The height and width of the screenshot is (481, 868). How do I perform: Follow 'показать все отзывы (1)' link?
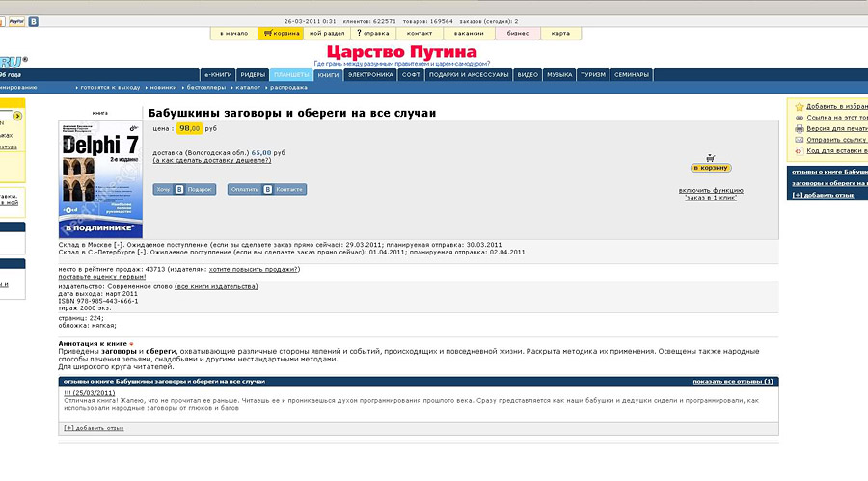click(x=732, y=382)
